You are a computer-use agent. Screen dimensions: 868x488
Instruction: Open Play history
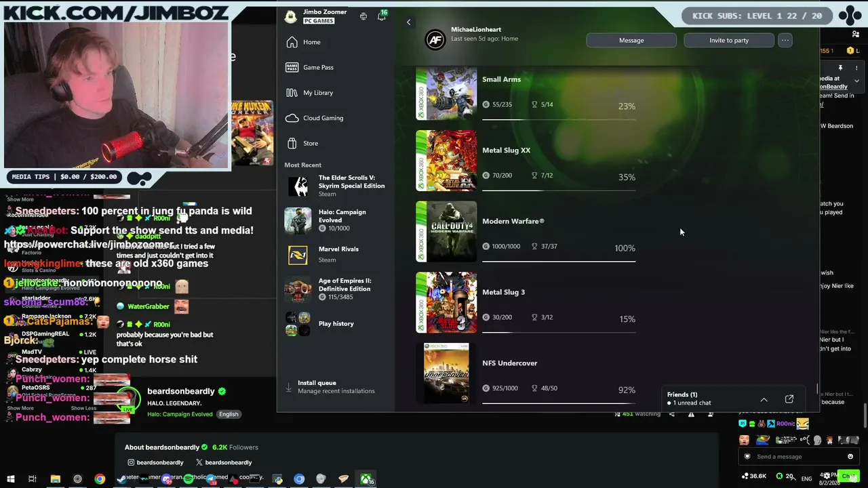tap(336, 323)
